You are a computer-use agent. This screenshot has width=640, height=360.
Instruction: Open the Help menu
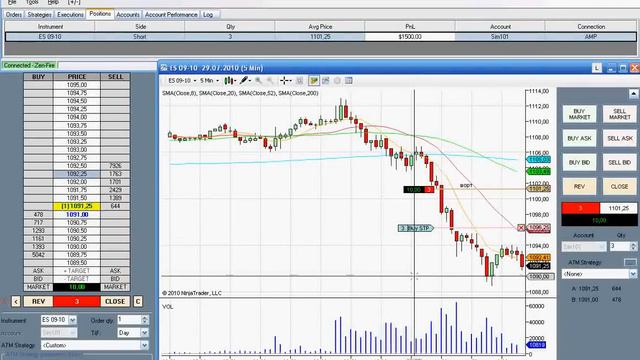point(53,2)
